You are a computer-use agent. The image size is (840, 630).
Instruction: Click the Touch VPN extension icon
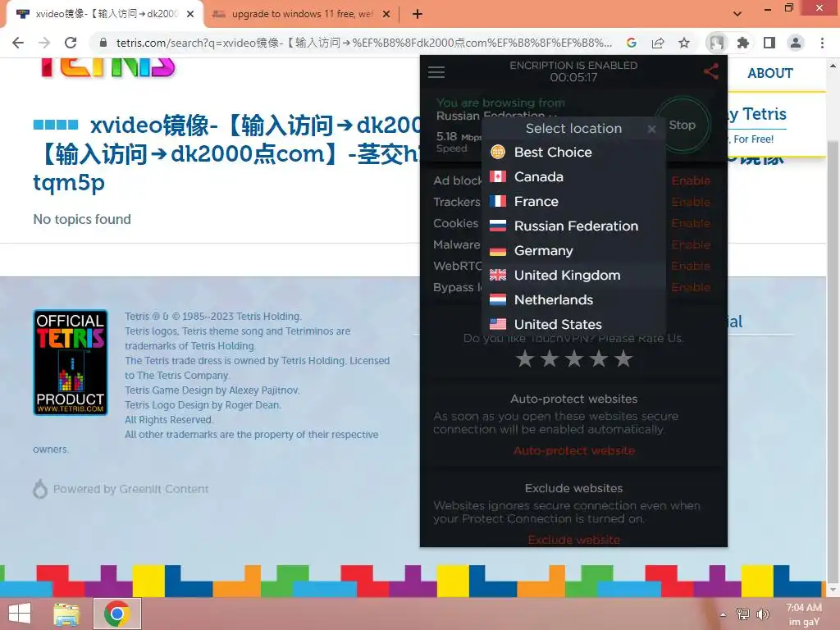[716, 43]
